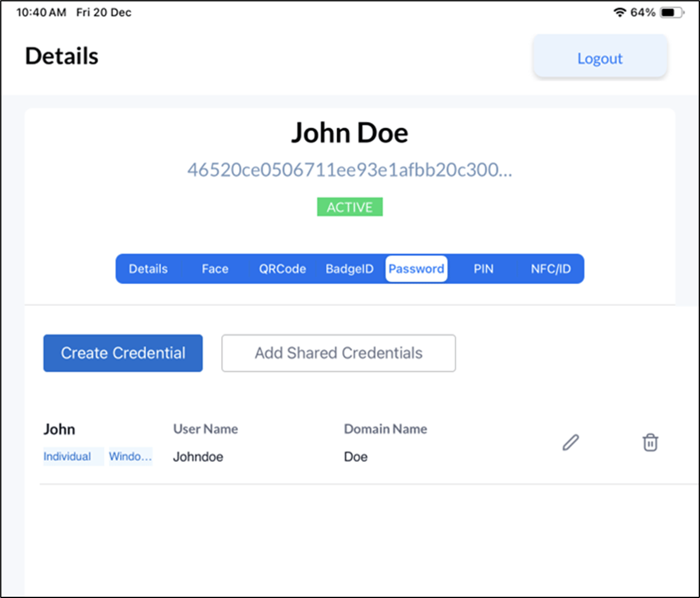
Task: Click the John credential name
Action: 59,429
